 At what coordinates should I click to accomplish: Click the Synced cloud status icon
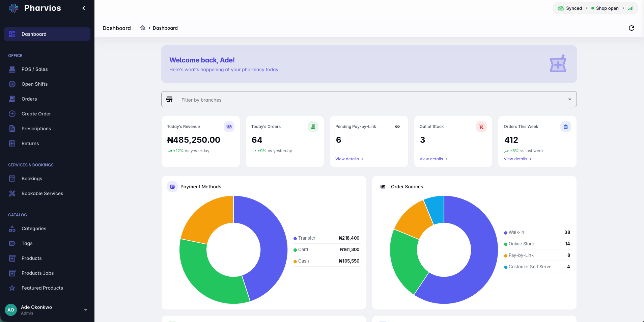(x=561, y=8)
